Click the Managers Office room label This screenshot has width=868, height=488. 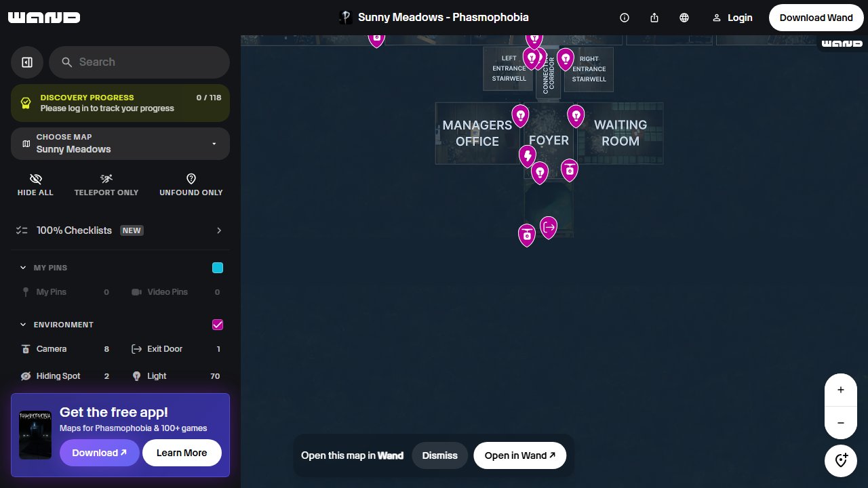(x=477, y=134)
